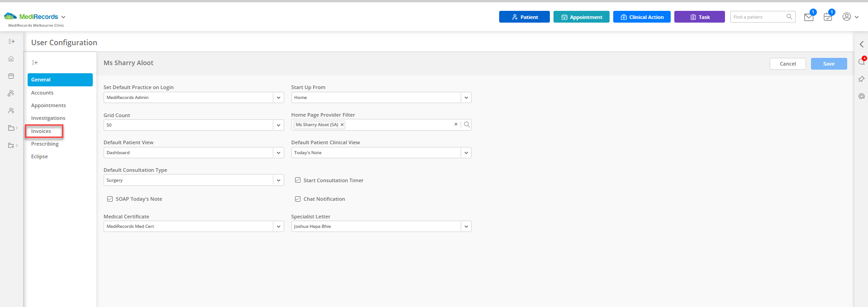Click the Patient button
The image size is (868, 307).
point(525,17)
